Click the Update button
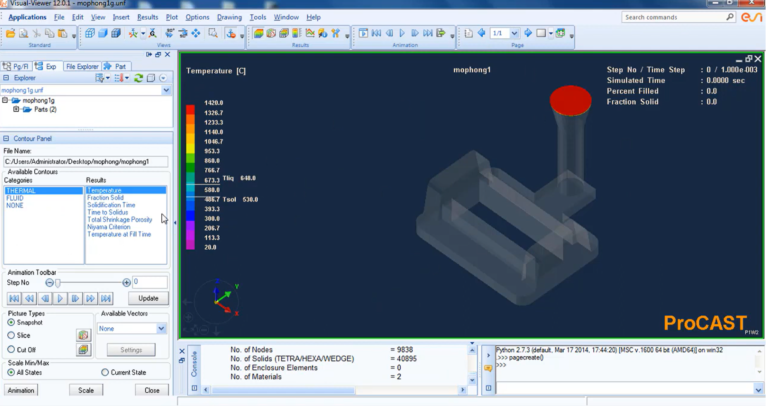Screen dimensions: 768x406 (148, 298)
